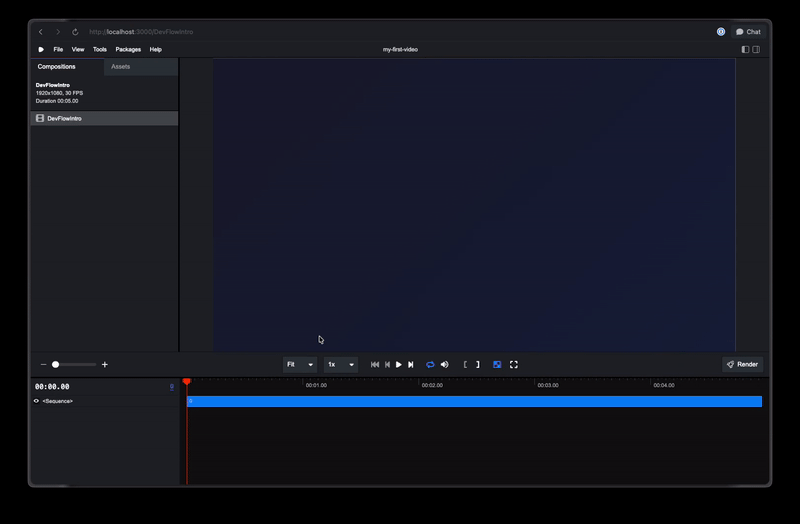Click the small blue icon beside the timecode

172,387
